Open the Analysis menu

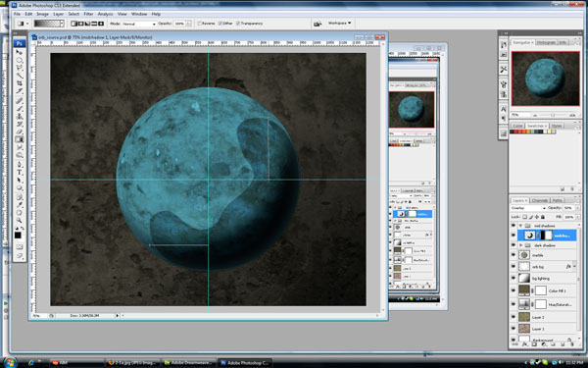pyautogui.click(x=106, y=14)
